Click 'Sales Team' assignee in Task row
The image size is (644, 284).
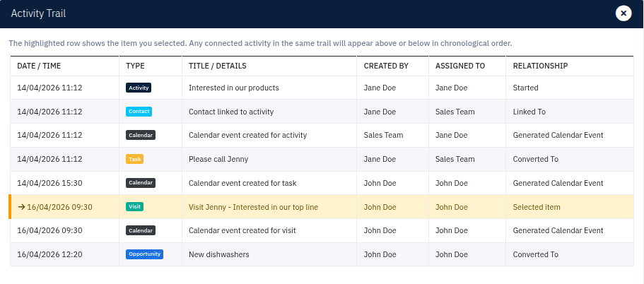(x=455, y=159)
